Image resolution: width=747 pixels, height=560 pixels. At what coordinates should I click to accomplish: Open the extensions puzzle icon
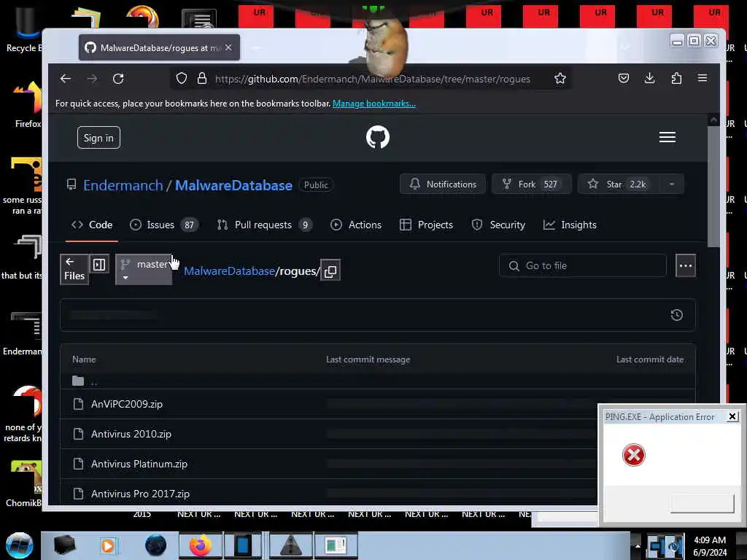(676, 78)
